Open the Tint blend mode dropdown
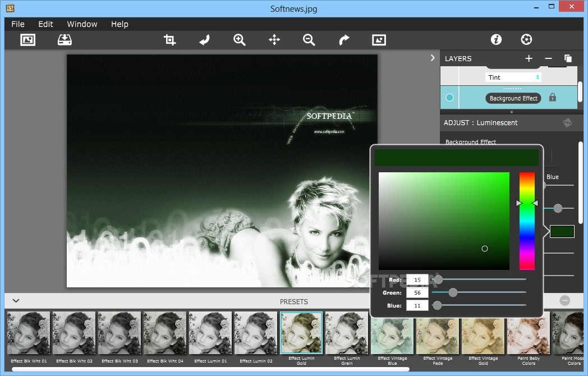This screenshot has height=376, width=588. click(513, 77)
